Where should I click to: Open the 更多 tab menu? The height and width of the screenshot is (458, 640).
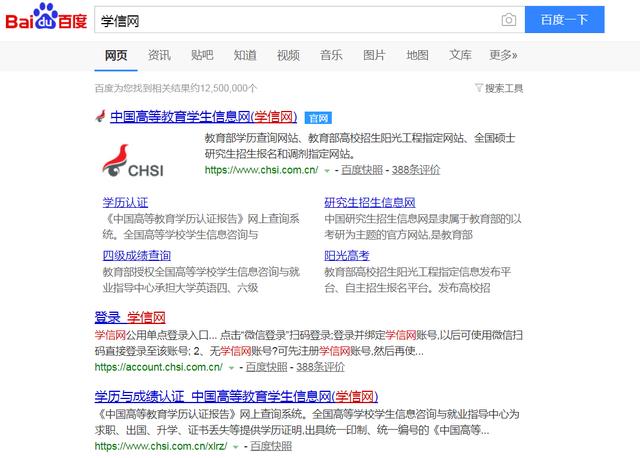(503, 54)
